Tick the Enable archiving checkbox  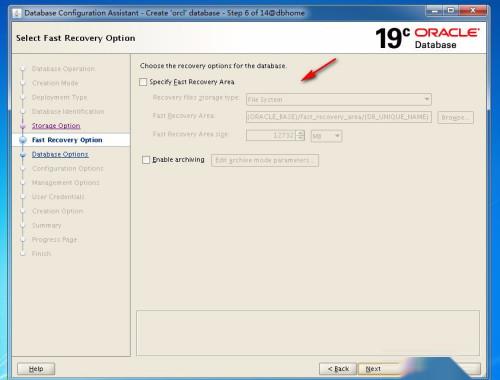pos(146,160)
